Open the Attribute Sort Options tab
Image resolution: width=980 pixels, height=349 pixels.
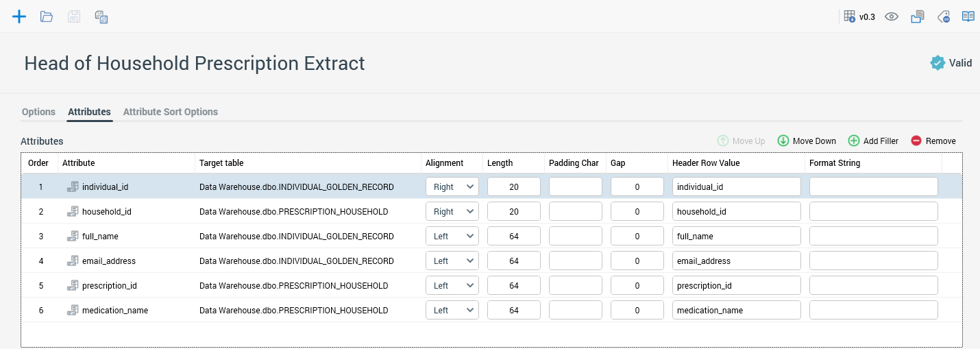tap(170, 112)
